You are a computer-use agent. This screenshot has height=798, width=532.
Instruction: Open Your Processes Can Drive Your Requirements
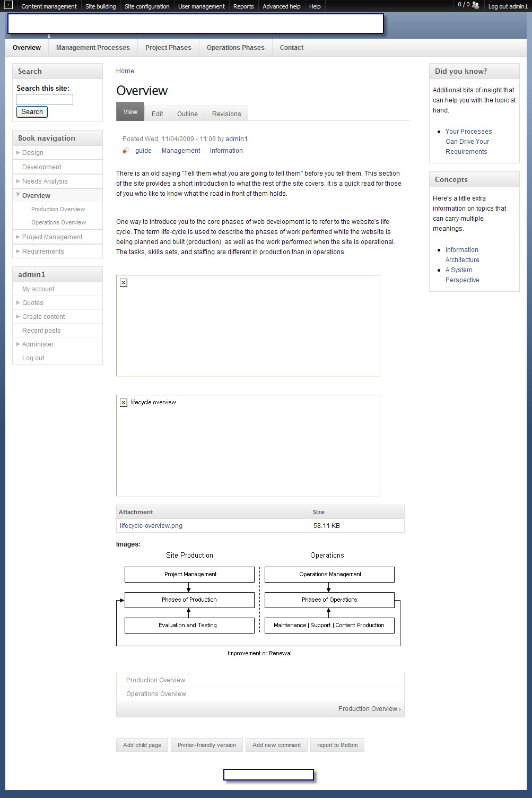pyautogui.click(x=468, y=142)
